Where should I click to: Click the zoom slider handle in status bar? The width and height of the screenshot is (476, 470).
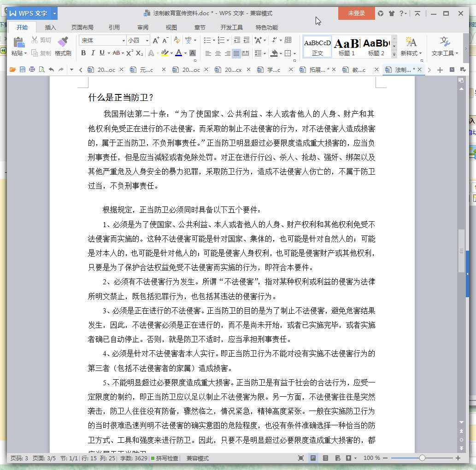tap(422, 458)
